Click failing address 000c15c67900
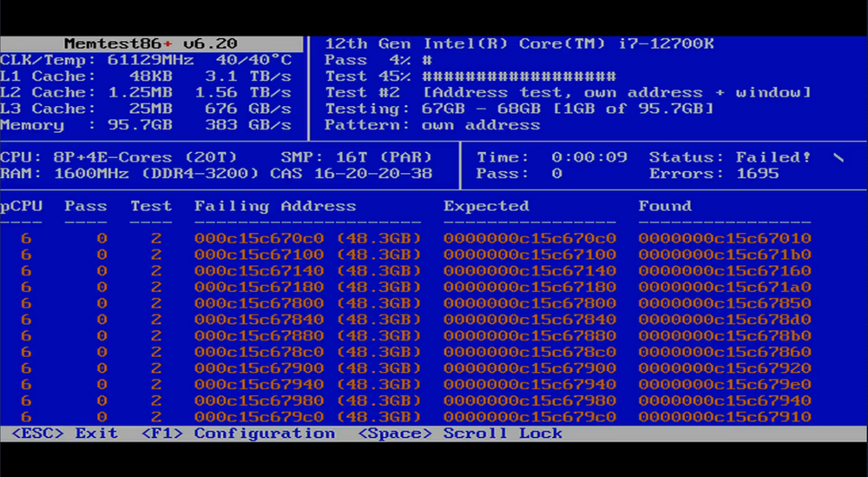Screen dimensions: 868x477 point(259,368)
